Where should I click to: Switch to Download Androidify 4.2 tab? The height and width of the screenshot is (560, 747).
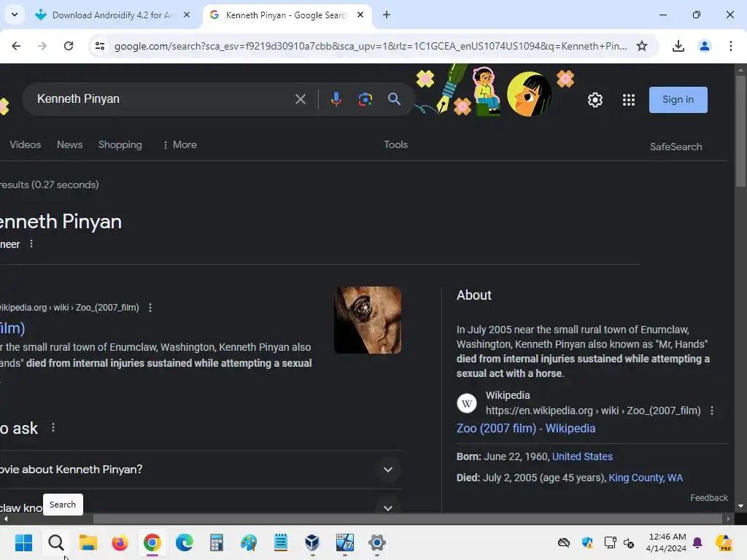113,15
